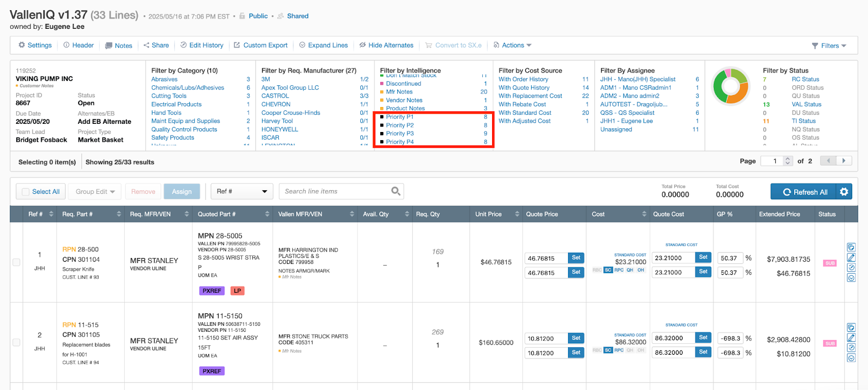The width and height of the screenshot is (868, 390).
Task: Tick the checkbox for line item 2
Action: click(16, 343)
